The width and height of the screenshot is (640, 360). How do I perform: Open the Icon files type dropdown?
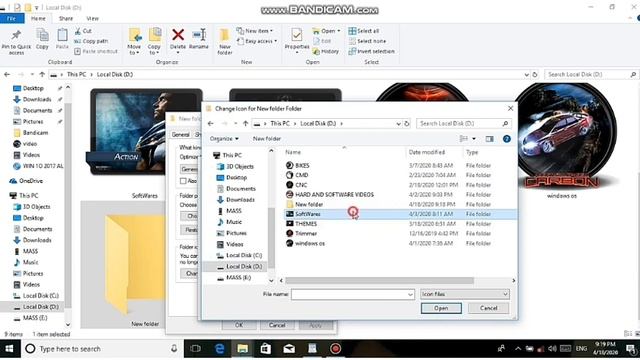point(464,294)
